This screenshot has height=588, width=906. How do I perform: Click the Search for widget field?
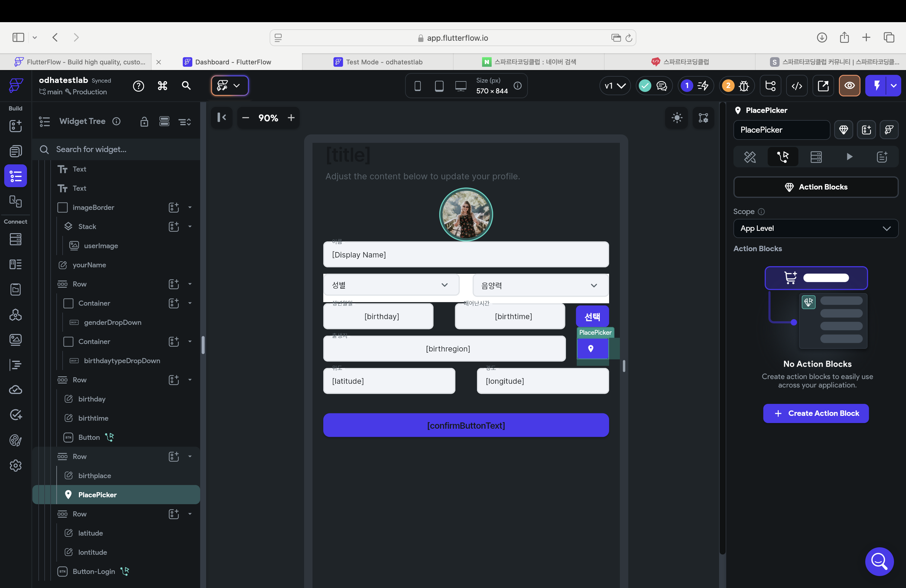116,149
